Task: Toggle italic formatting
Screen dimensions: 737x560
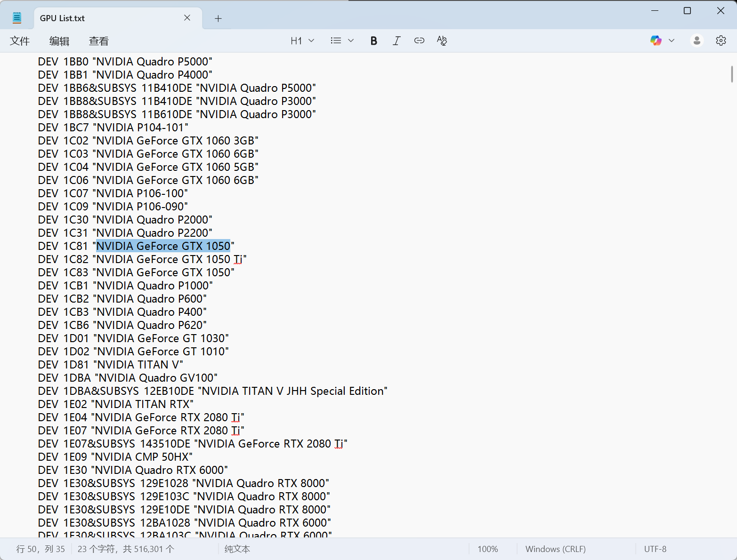Action: click(x=397, y=41)
